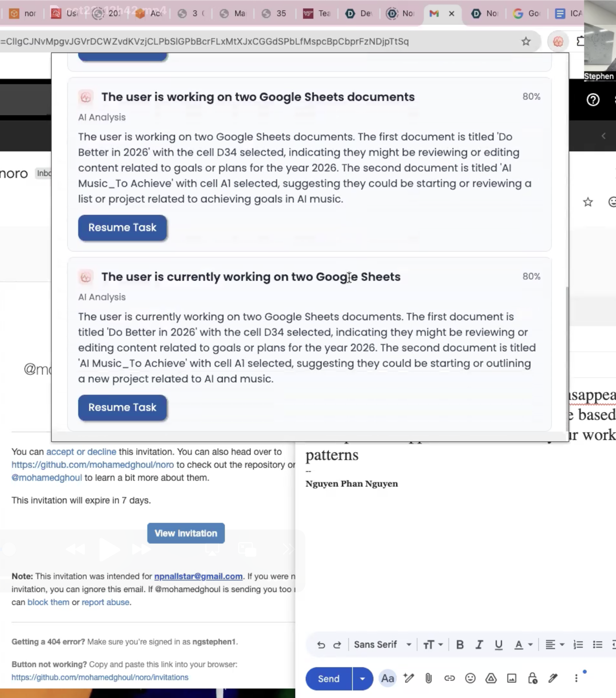The width and height of the screenshot is (616, 698).
Task: Insert files using Google Drive icon
Action: [491, 678]
